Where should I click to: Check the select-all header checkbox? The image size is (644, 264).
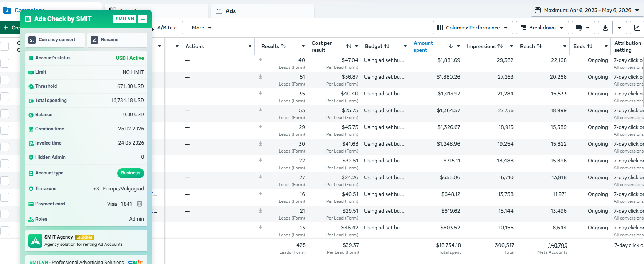[x=4, y=46]
